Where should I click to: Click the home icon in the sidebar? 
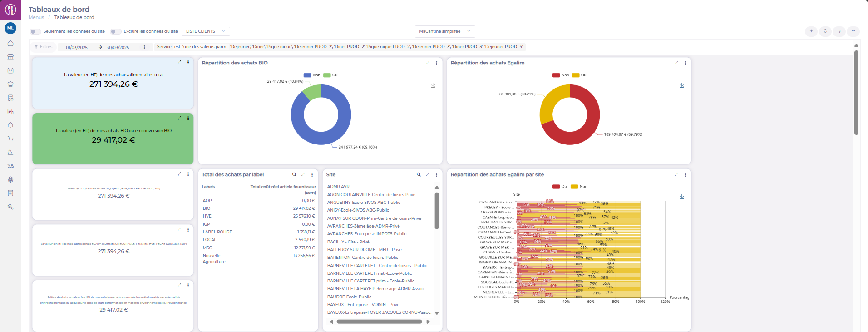click(10, 44)
